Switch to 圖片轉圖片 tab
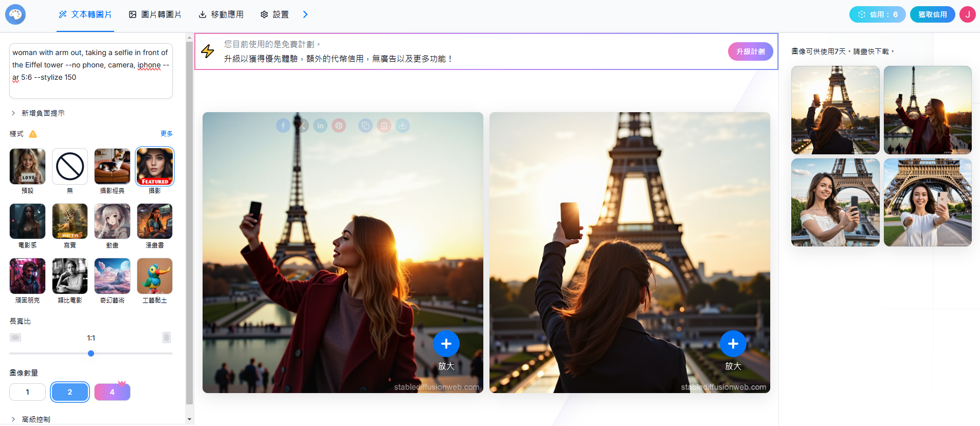This screenshot has width=980, height=426. point(155,14)
